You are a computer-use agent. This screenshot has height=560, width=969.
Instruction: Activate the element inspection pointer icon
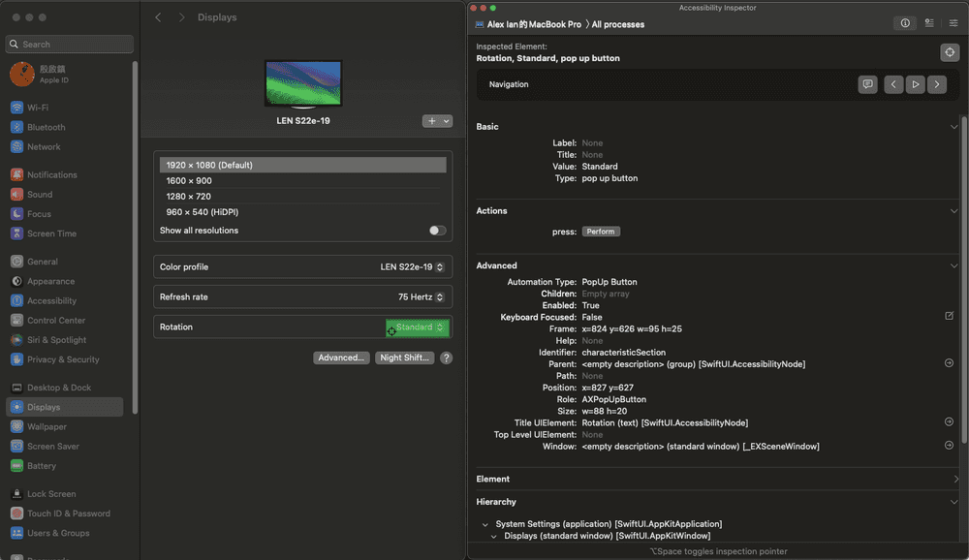pyautogui.click(x=949, y=51)
